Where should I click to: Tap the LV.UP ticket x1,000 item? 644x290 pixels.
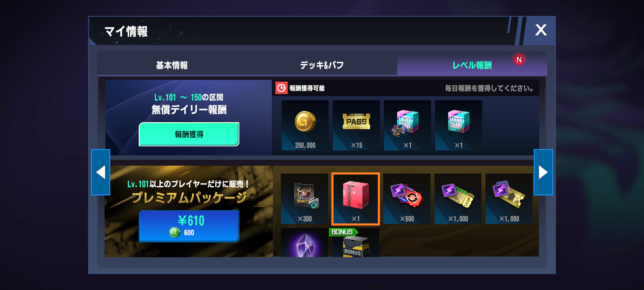pyautogui.click(x=458, y=199)
